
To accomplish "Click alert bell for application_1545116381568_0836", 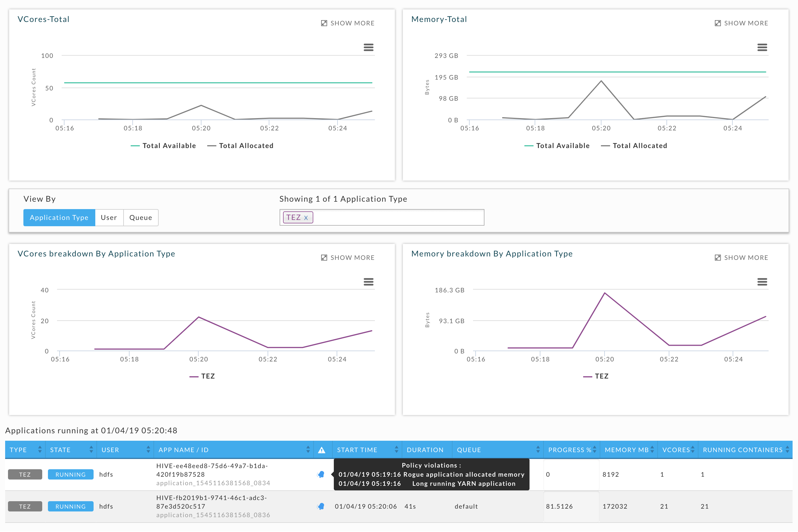I will coord(321,506).
